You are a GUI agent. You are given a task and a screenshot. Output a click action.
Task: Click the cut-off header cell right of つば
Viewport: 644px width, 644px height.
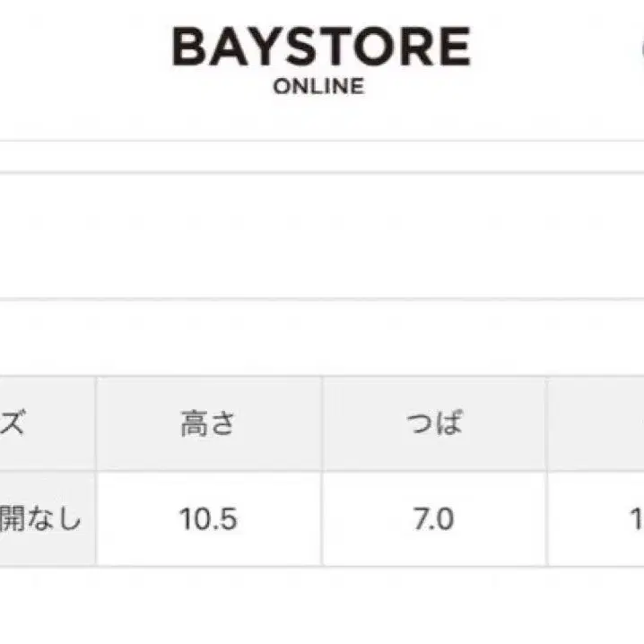click(596, 423)
